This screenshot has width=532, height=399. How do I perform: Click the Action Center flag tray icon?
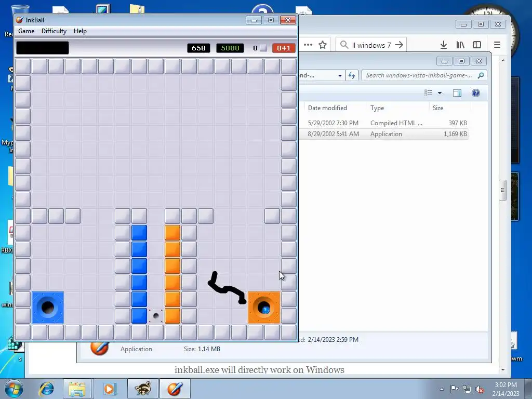click(x=454, y=389)
